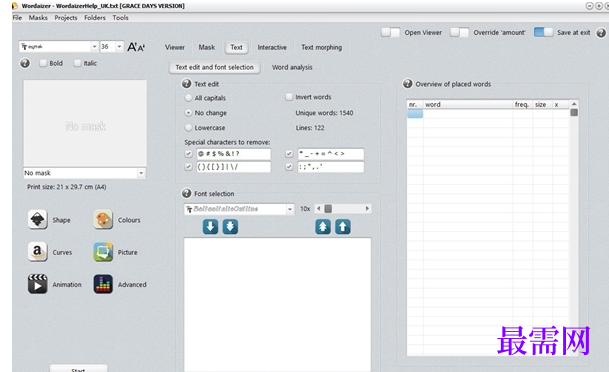Viewport: 609px width, 372px height.
Task: Uncheck the brackets characters checkbox
Action: (x=188, y=167)
